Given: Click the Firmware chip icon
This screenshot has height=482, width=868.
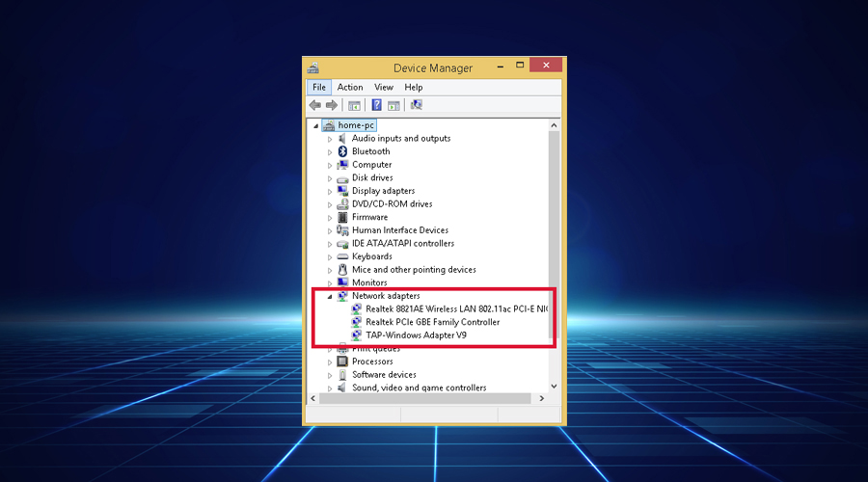Looking at the screenshot, I should 342,218.
